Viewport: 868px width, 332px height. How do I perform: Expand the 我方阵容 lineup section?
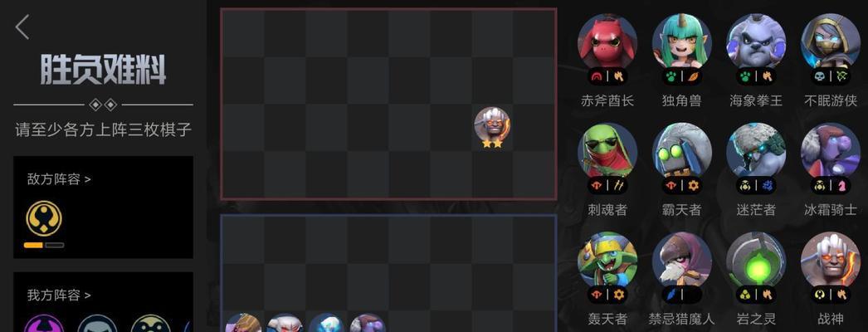coord(59,295)
